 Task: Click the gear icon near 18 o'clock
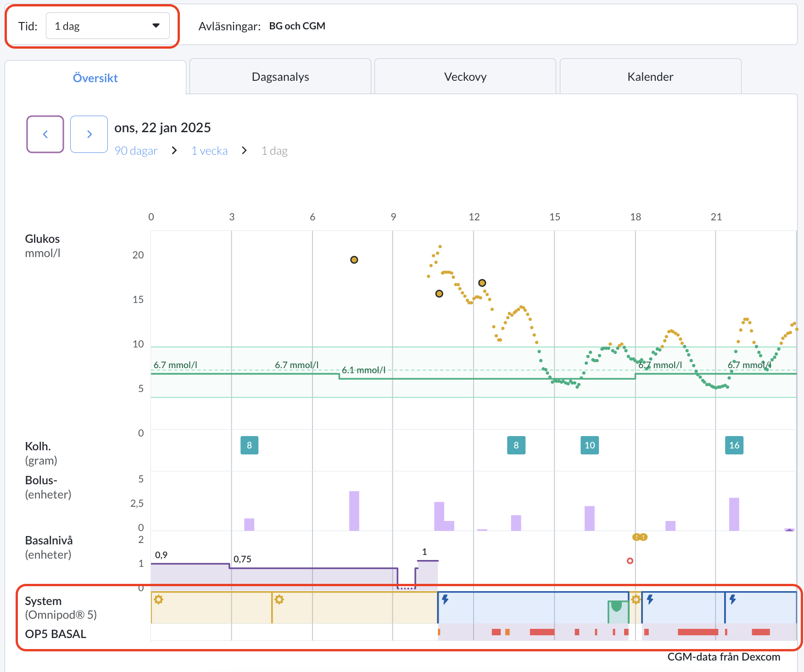[636, 599]
